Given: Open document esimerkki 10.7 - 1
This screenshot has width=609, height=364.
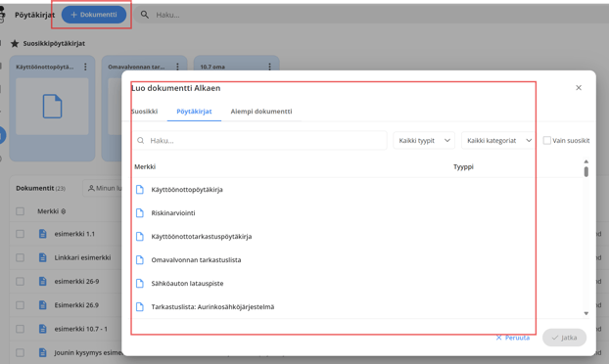Looking at the screenshot, I should pyautogui.click(x=81, y=329).
